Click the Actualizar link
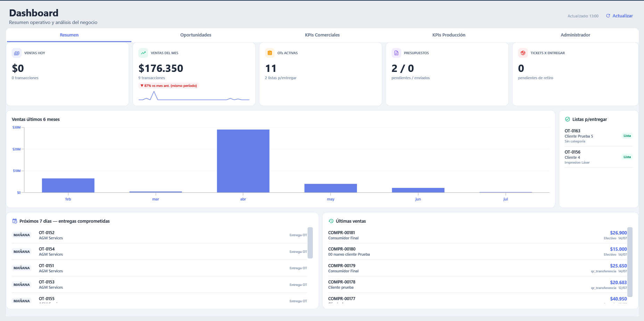The image size is (644, 321). click(x=622, y=16)
